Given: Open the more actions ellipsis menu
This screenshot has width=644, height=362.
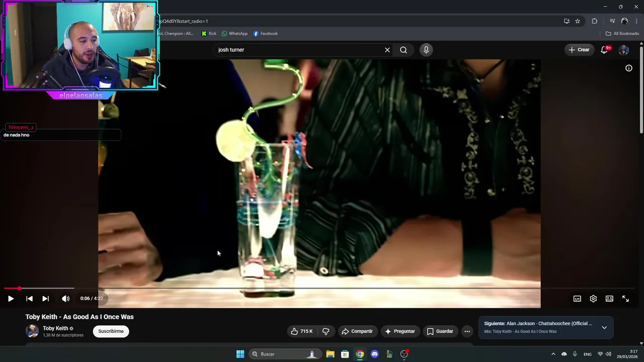Looking at the screenshot, I should (467, 331).
